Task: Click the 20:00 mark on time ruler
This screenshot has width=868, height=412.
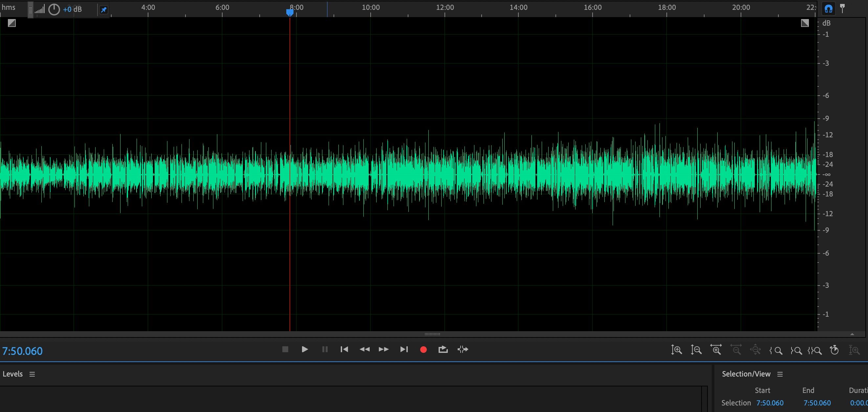Action: coord(741,8)
